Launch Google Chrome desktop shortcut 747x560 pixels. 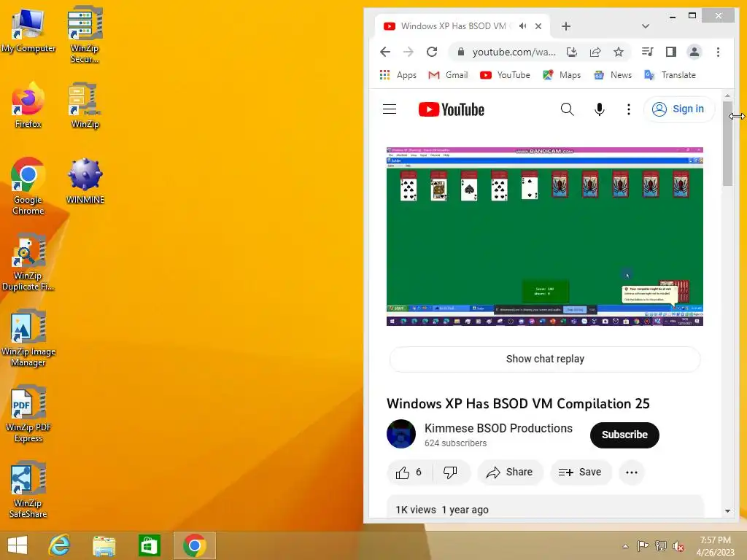[28, 186]
